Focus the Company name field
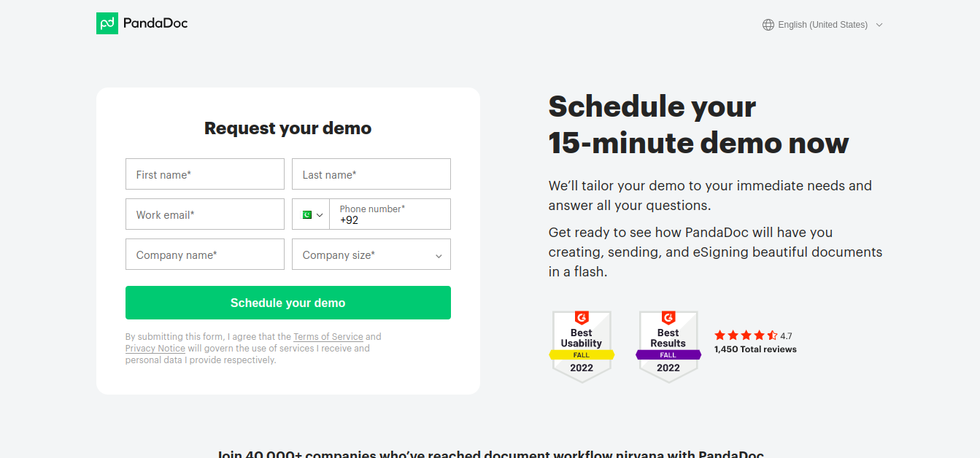Screen dimensions: 980x458 coord(205,255)
